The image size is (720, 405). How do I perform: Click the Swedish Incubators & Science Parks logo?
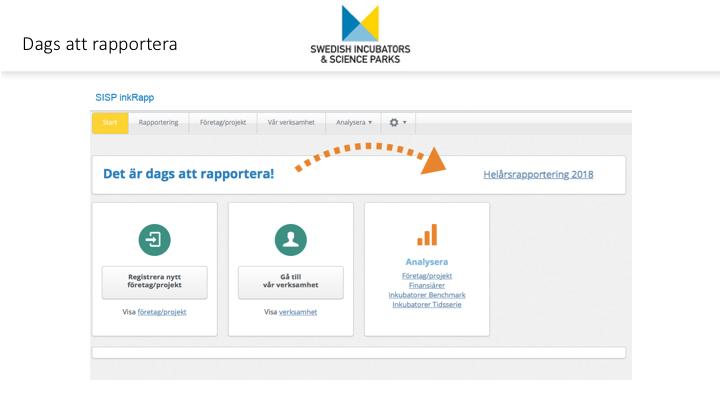[x=360, y=35]
